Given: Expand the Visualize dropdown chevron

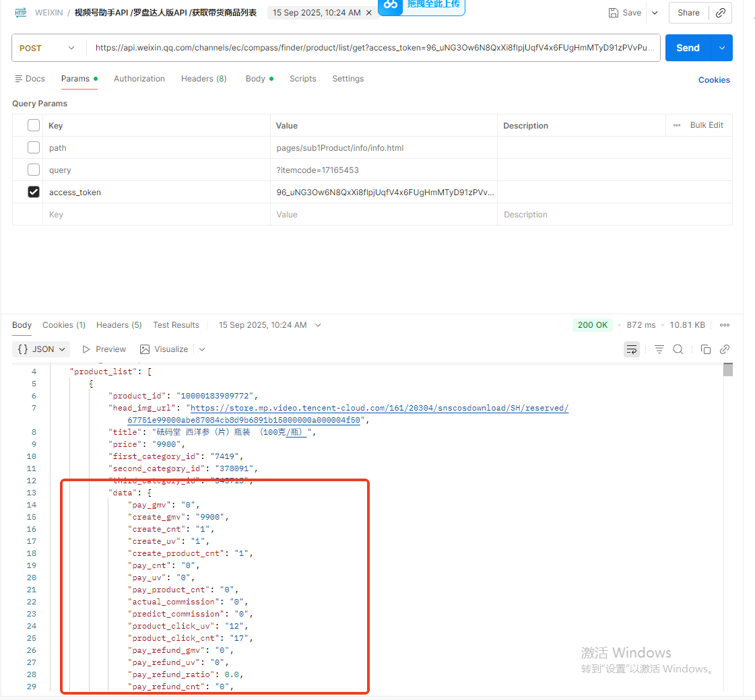Looking at the screenshot, I should tap(202, 349).
